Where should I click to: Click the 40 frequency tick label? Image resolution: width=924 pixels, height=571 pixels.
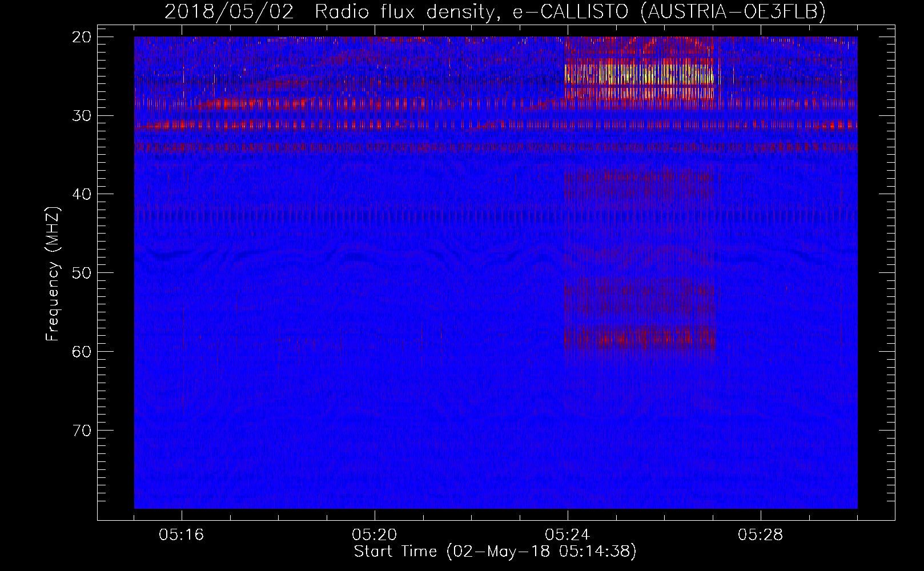point(82,194)
